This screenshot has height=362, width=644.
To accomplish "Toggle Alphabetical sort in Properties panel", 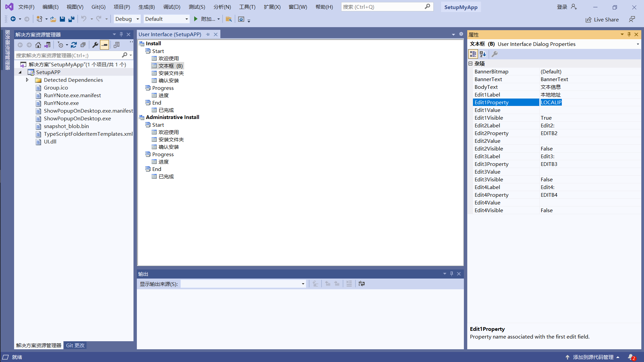I will pos(483,54).
